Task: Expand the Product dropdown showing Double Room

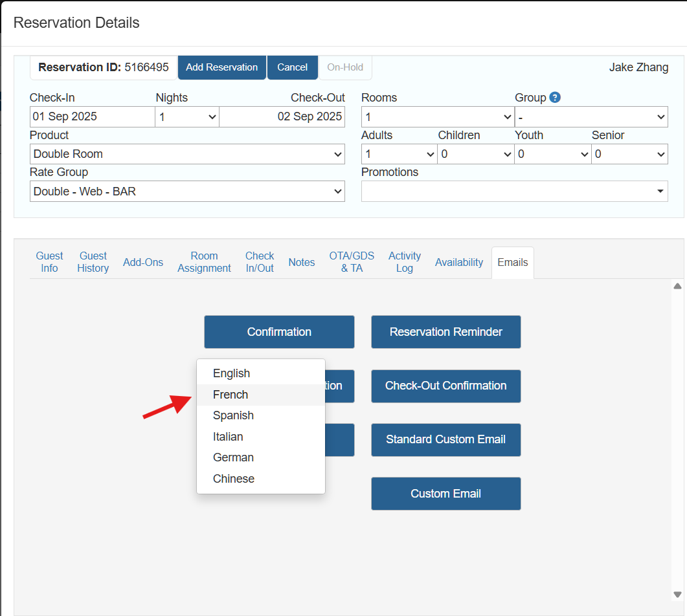Action: tap(187, 154)
